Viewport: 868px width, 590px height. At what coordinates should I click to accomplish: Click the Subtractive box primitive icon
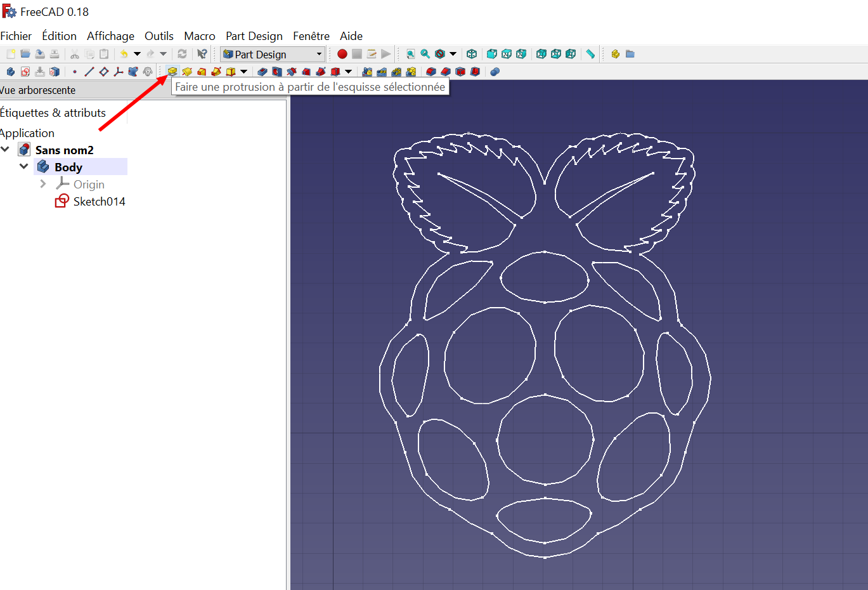point(335,72)
